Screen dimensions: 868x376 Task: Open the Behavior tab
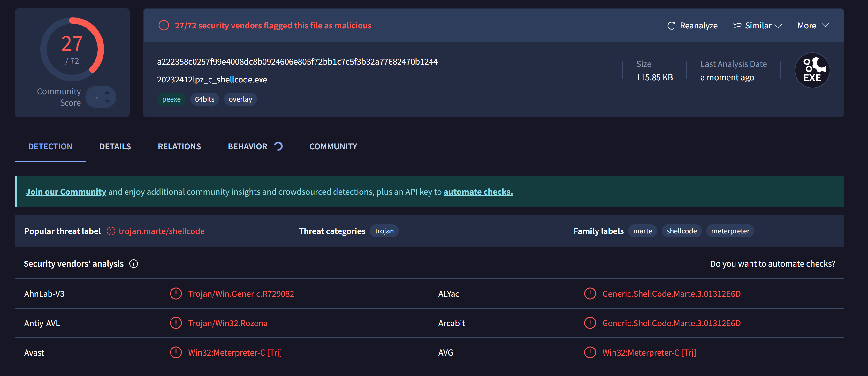coord(247,146)
